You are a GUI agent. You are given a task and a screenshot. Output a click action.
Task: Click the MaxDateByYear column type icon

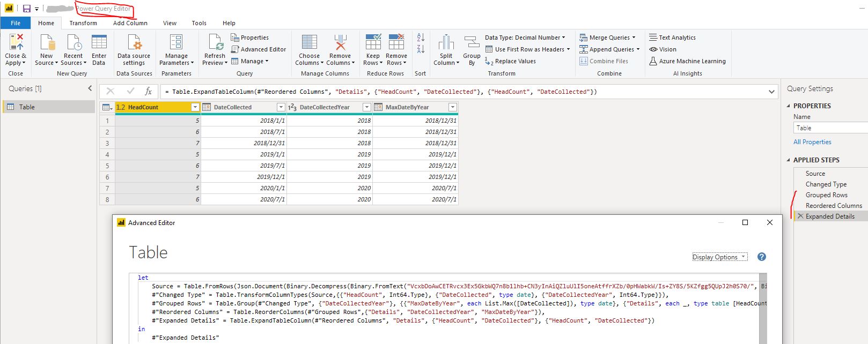coord(378,107)
